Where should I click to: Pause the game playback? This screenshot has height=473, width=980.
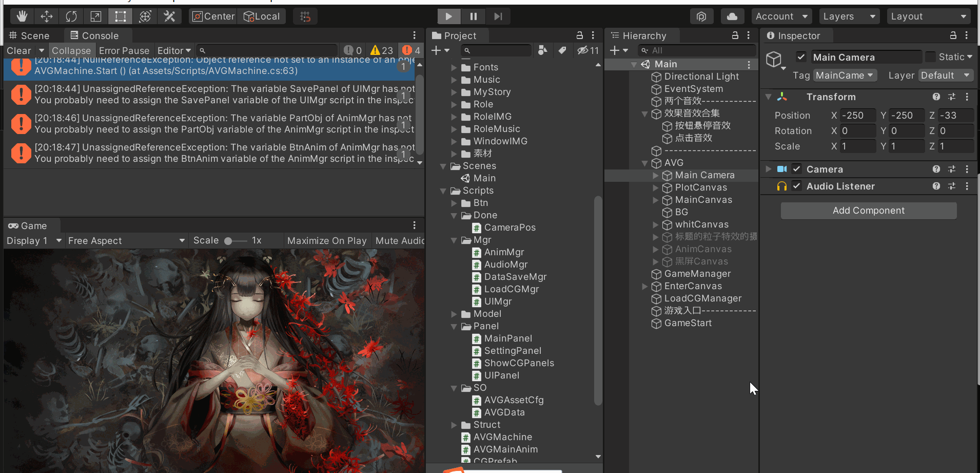coord(474,16)
